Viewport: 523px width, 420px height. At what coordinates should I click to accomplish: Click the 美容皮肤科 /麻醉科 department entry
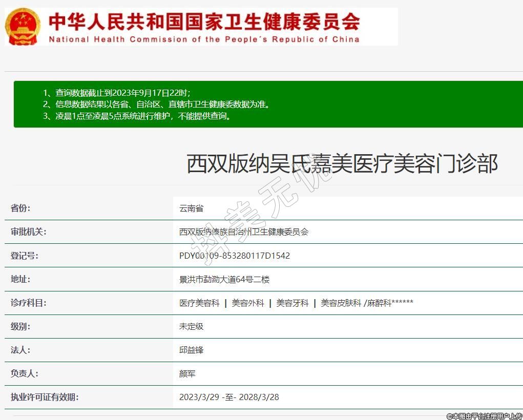[367, 303]
